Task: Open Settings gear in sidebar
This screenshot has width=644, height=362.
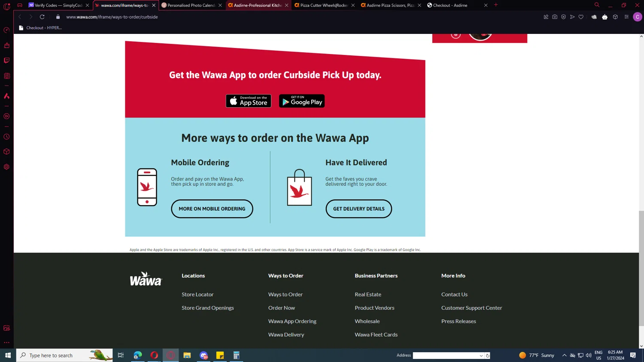Action: [x=7, y=167]
